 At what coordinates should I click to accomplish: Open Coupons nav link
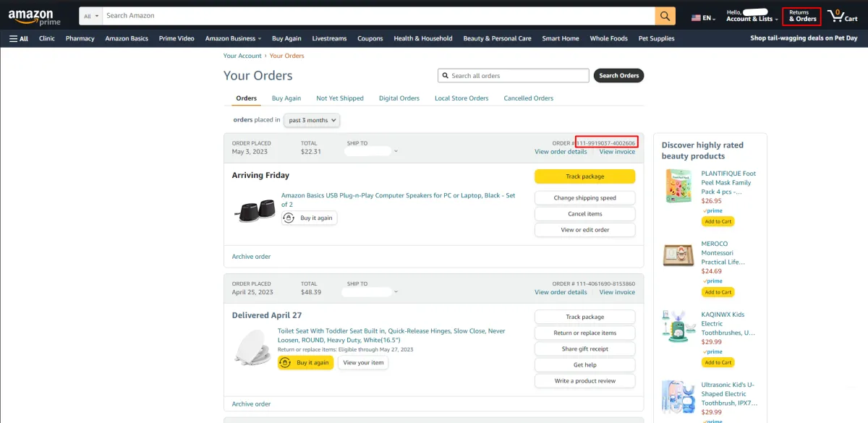[x=370, y=38]
